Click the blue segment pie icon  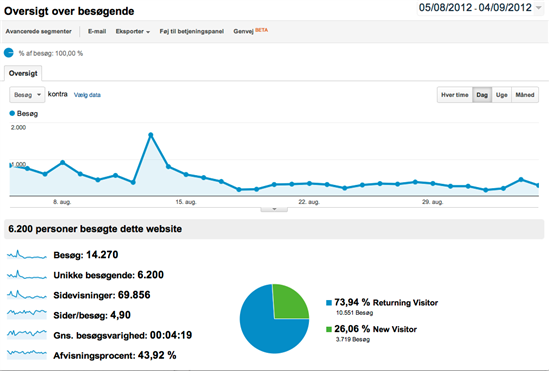click(8, 53)
